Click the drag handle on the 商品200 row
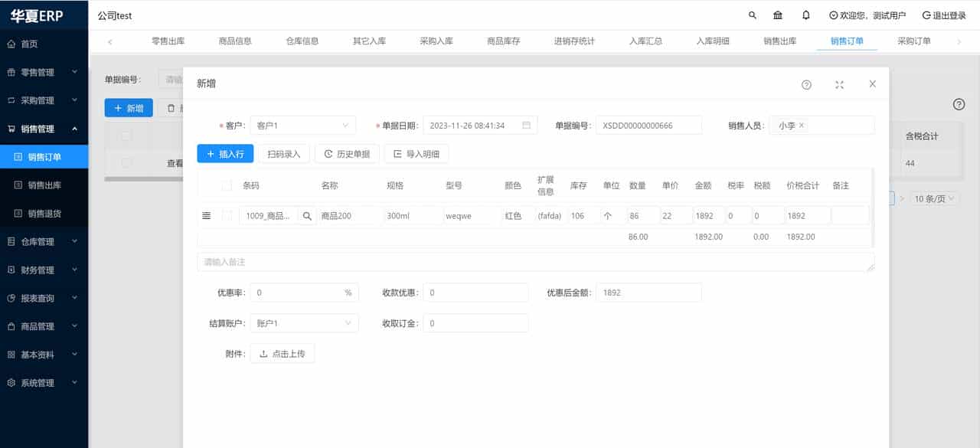 coord(206,215)
